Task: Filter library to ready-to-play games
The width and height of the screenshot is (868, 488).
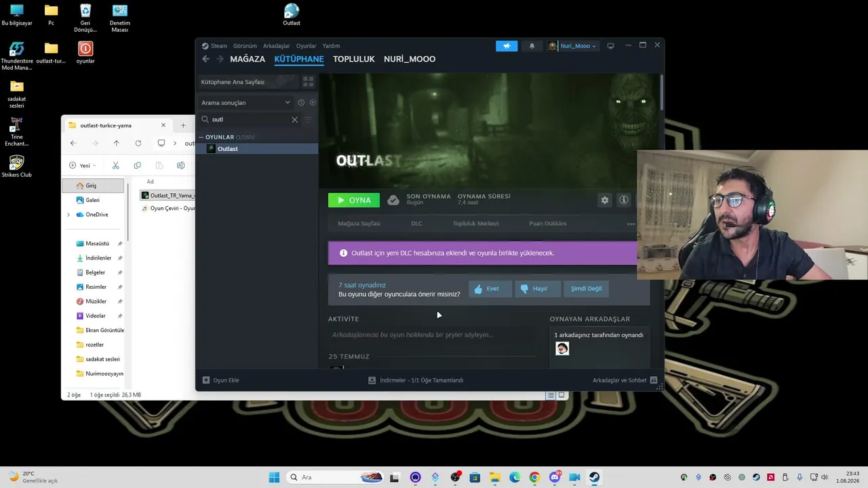Action: 313,102
